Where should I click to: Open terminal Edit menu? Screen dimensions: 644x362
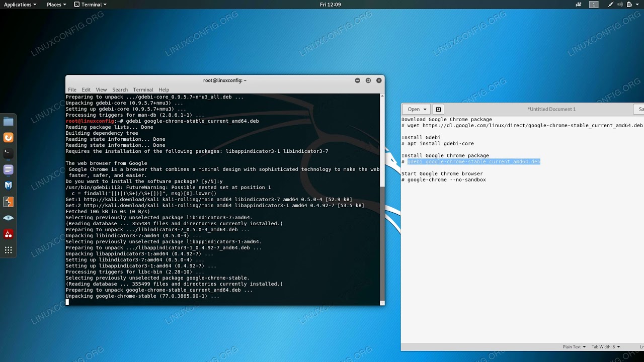point(86,89)
